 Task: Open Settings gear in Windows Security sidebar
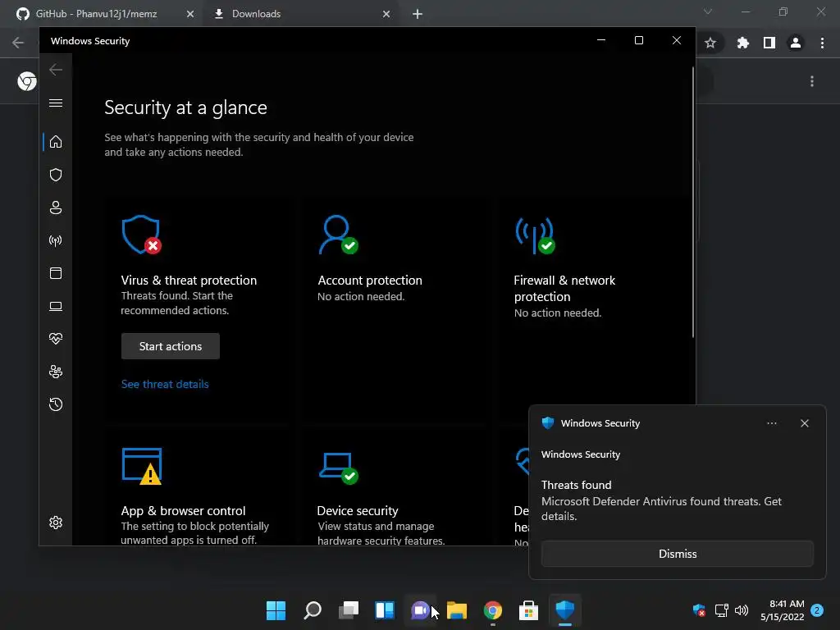(x=56, y=523)
